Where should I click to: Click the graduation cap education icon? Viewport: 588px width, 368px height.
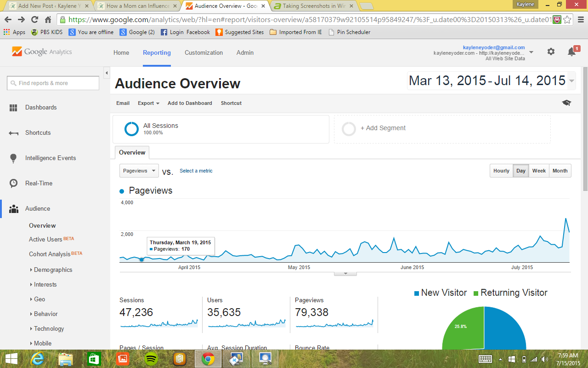pyautogui.click(x=566, y=103)
